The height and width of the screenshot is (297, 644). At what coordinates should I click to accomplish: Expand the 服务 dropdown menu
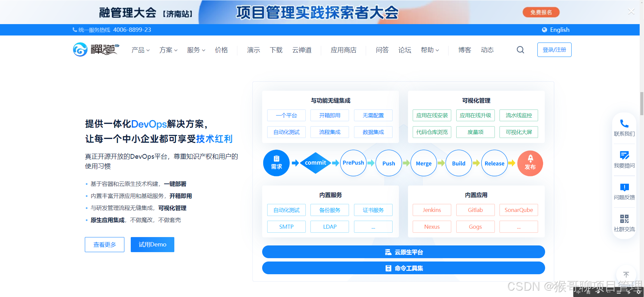pyautogui.click(x=196, y=50)
